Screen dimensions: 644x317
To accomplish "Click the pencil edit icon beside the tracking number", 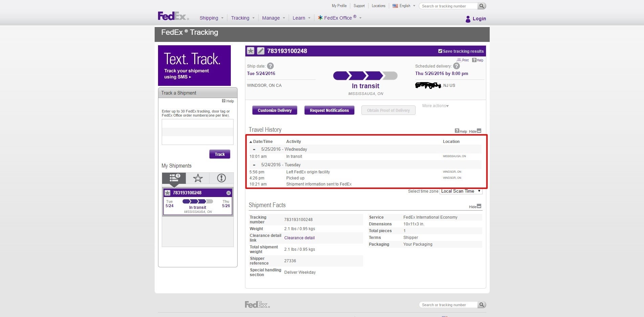I will click(x=261, y=51).
